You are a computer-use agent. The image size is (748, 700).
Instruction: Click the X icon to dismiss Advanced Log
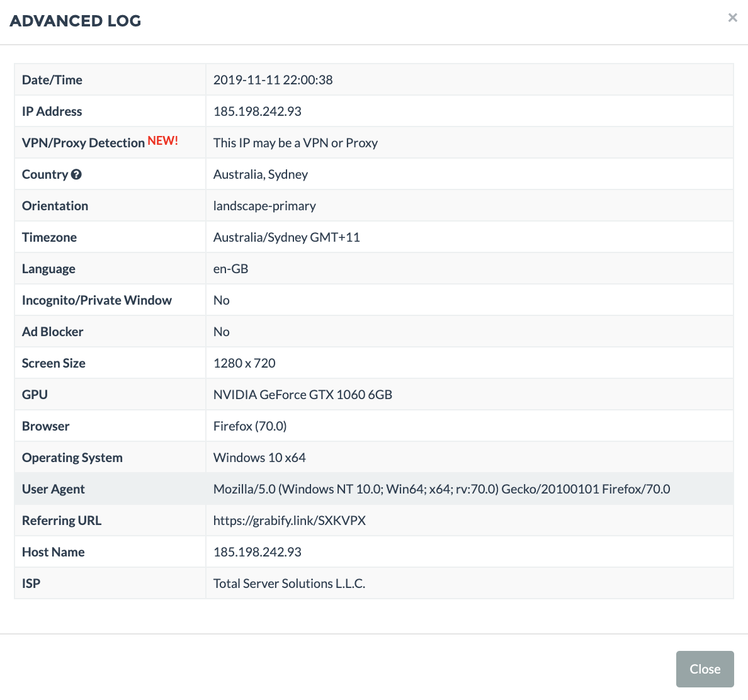pos(732,18)
